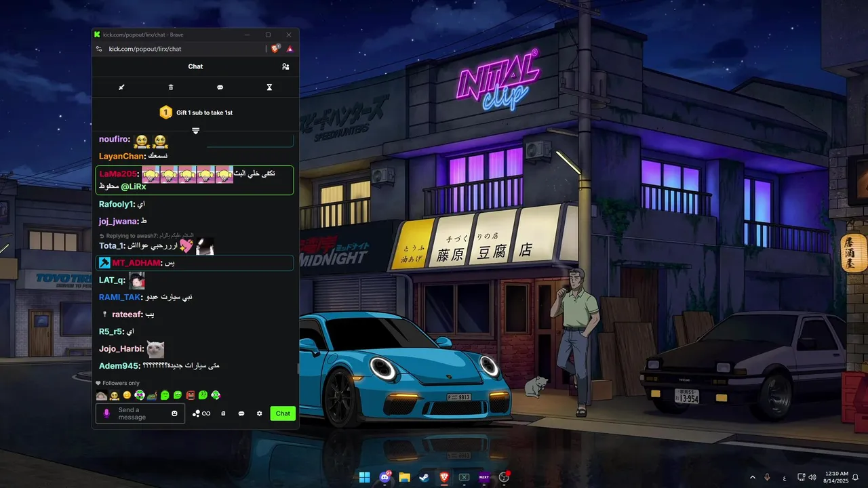Select the red angry face quick emote

click(x=190, y=395)
